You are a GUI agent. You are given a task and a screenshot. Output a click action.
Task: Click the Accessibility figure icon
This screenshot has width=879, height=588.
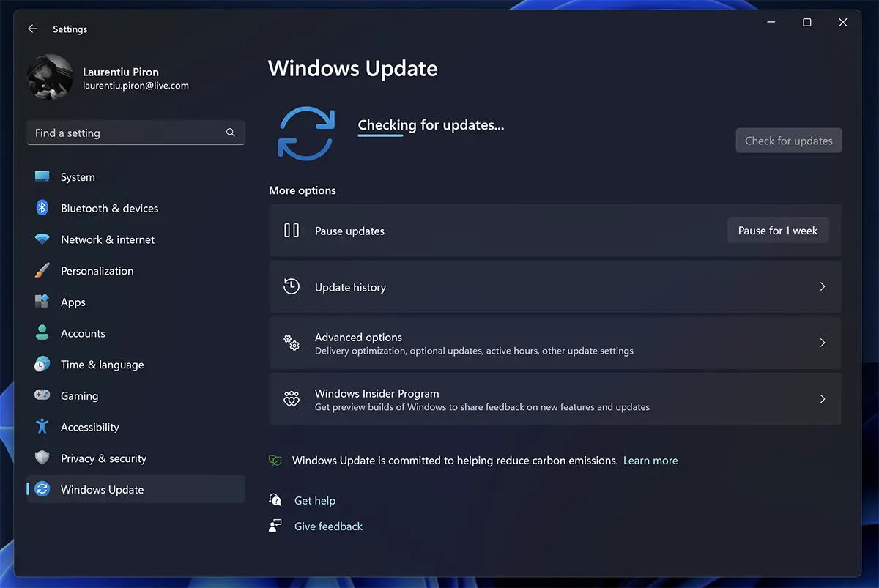pyautogui.click(x=42, y=427)
